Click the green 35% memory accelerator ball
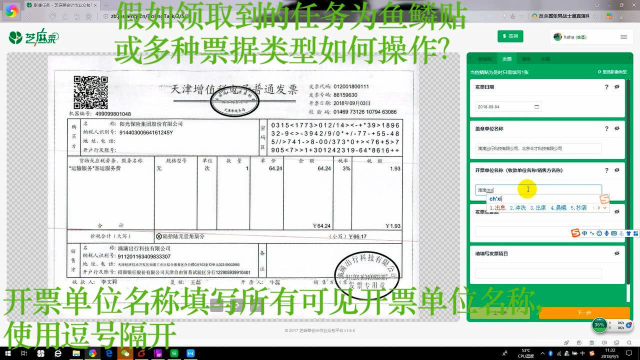The image size is (640, 360). click(x=599, y=325)
